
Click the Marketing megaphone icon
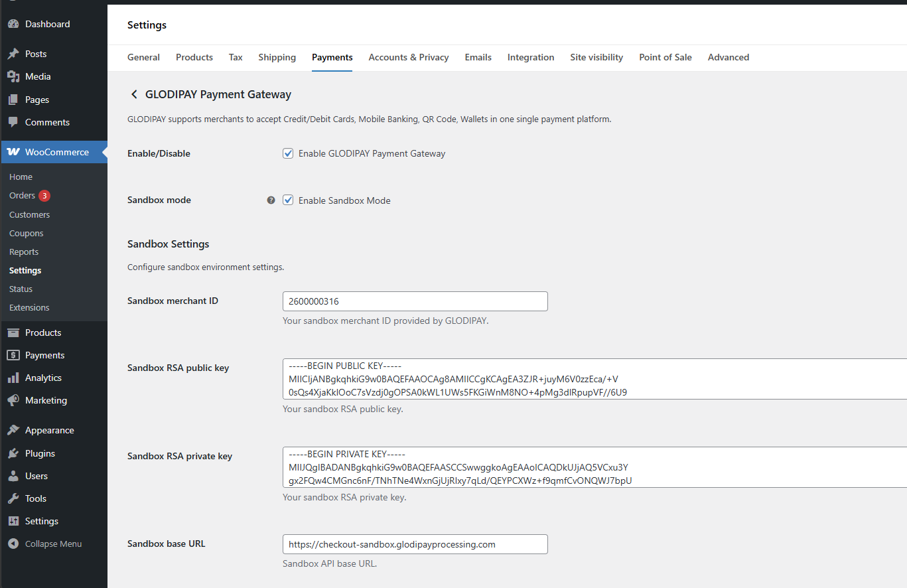click(13, 400)
